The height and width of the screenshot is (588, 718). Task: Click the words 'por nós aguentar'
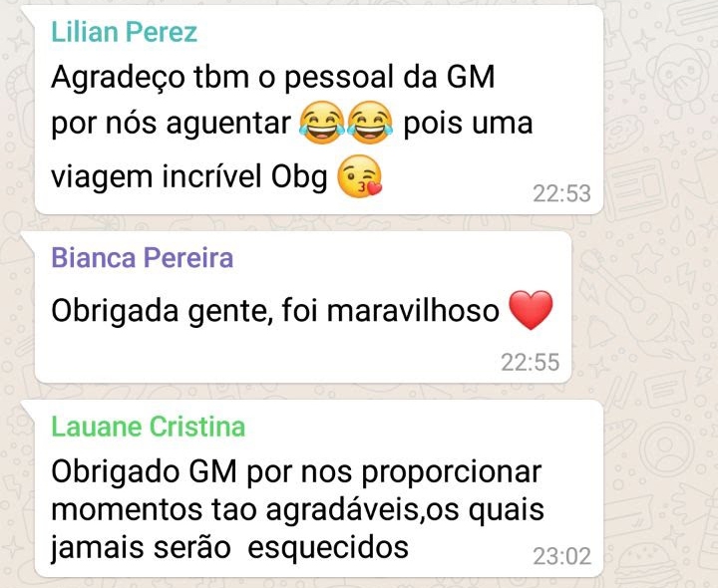pos(171,124)
